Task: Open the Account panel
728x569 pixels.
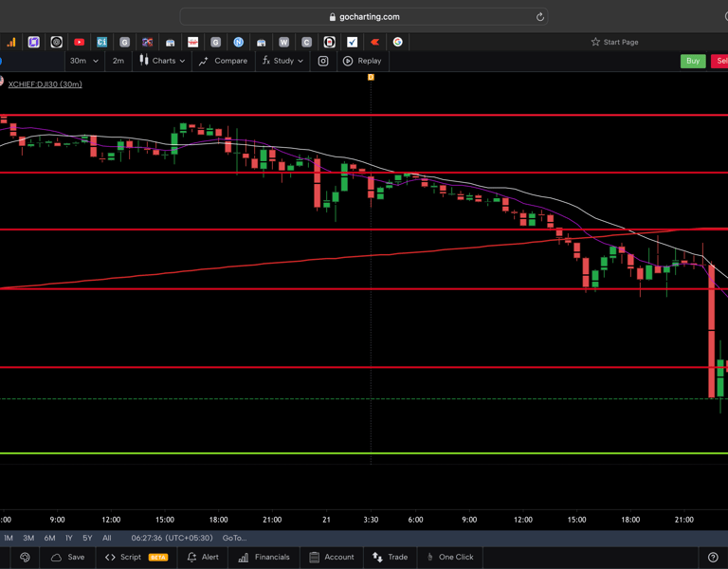Action: 332,557
